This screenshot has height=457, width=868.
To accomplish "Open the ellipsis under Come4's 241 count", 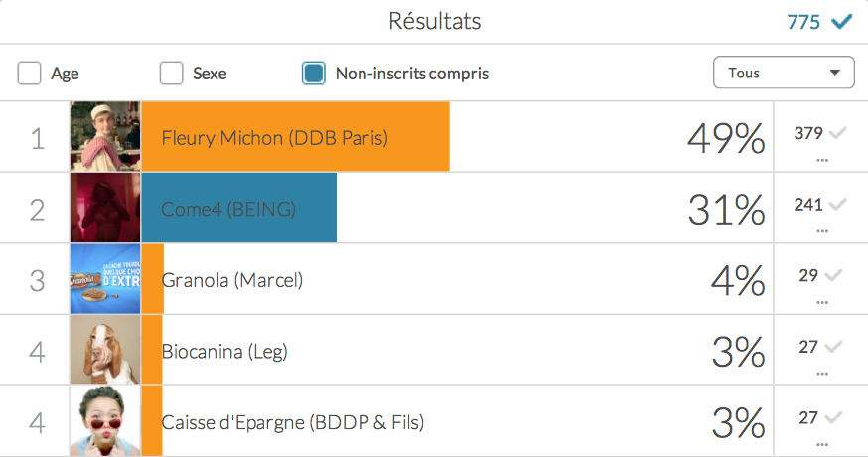I will (x=822, y=231).
